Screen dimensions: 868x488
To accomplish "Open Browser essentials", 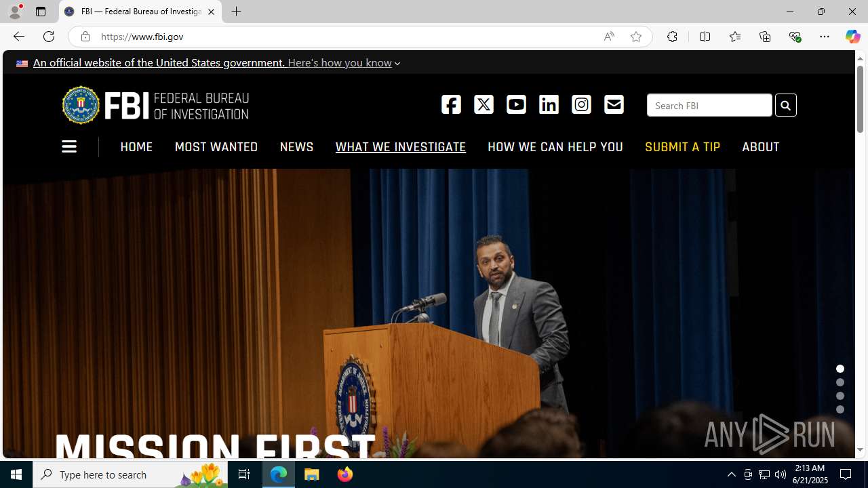I will coord(795,37).
